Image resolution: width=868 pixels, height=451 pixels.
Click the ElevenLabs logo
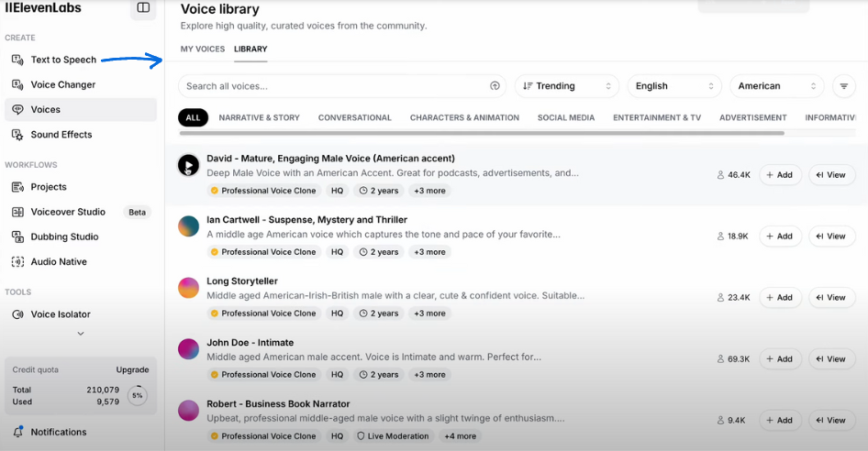click(x=43, y=7)
